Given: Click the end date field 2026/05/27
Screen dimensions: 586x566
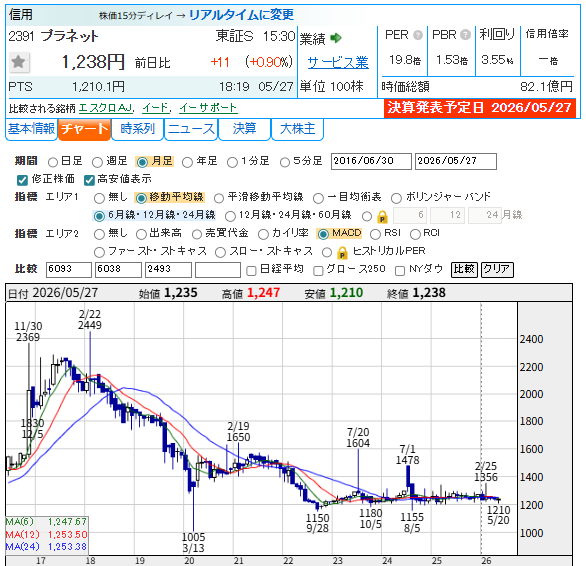Looking at the screenshot, I should point(456,161).
